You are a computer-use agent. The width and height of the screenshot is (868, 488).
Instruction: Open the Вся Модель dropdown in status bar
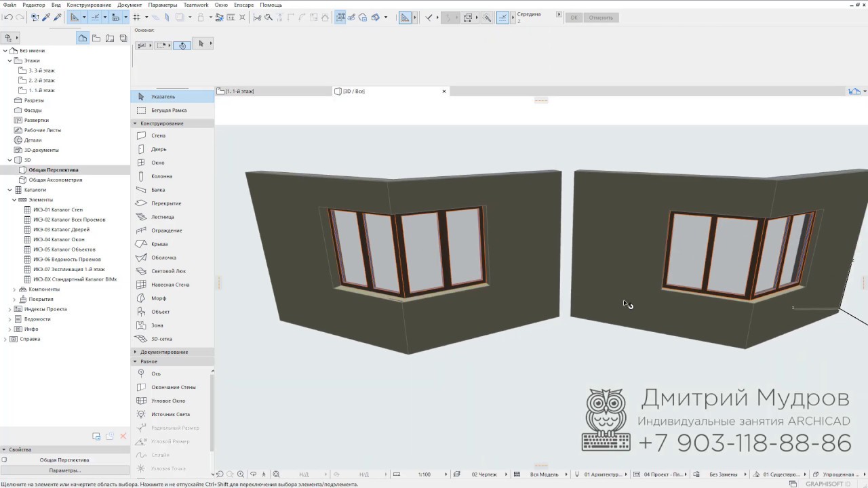[544, 474]
